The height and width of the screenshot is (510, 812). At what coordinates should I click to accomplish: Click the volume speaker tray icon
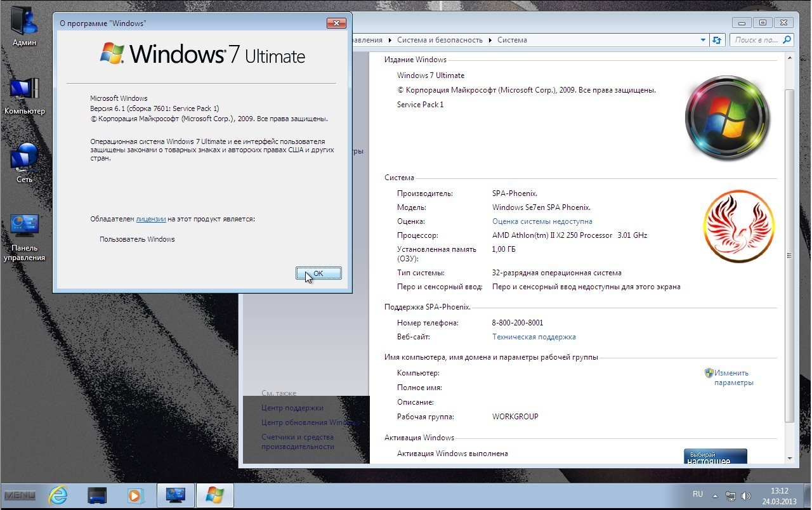(x=746, y=495)
